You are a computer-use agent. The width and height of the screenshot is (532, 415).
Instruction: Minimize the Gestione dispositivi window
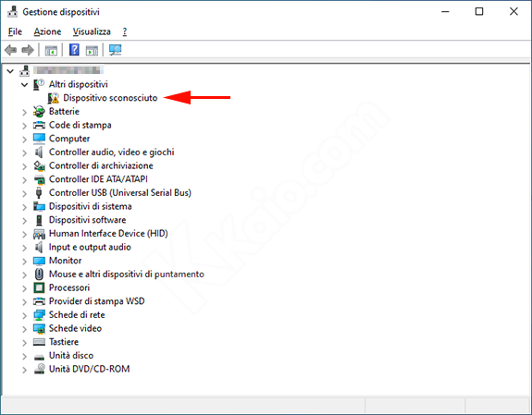click(445, 11)
